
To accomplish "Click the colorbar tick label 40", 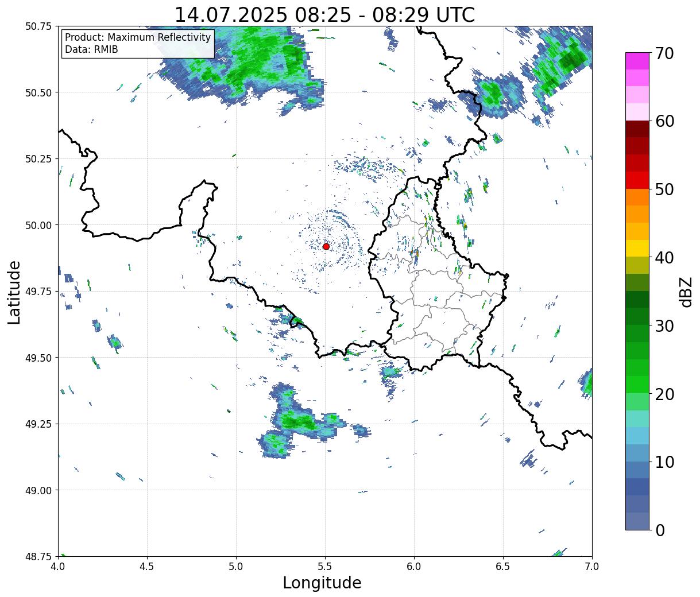I will point(664,258).
